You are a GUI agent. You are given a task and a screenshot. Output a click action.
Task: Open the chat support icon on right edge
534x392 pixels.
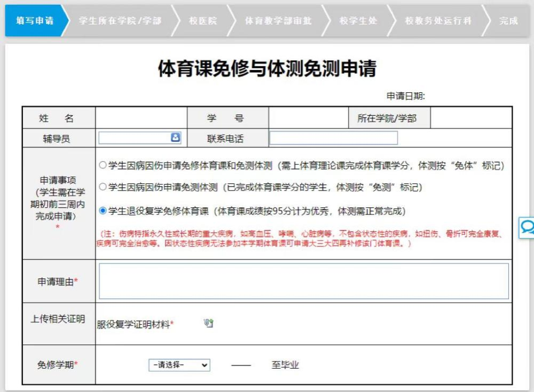click(x=527, y=228)
